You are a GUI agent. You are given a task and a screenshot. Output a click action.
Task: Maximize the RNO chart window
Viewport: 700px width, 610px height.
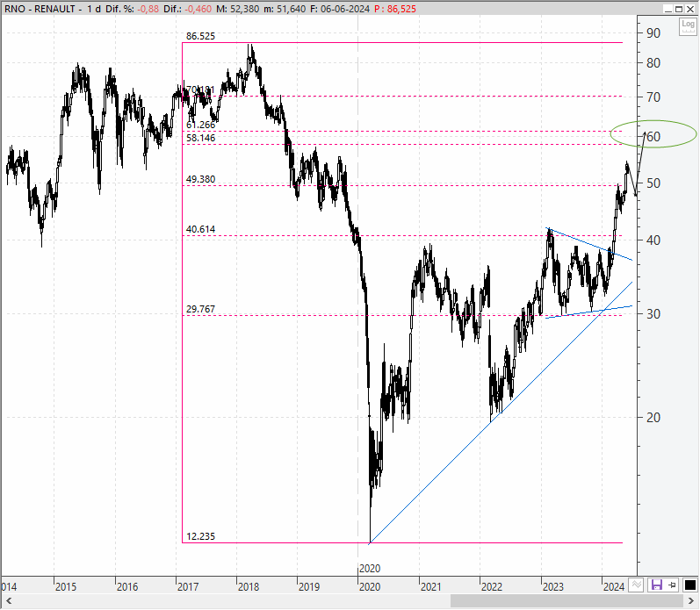(679, 9)
